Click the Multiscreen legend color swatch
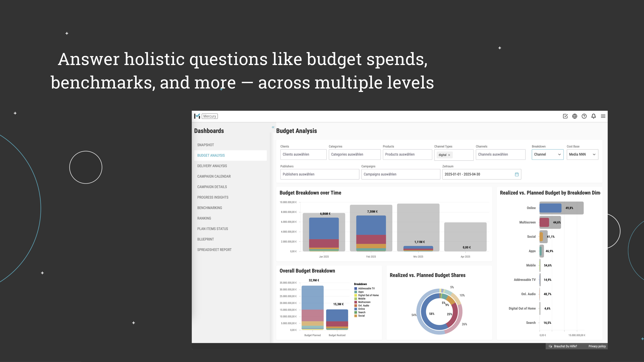The width and height of the screenshot is (644, 362). pyautogui.click(x=356, y=302)
